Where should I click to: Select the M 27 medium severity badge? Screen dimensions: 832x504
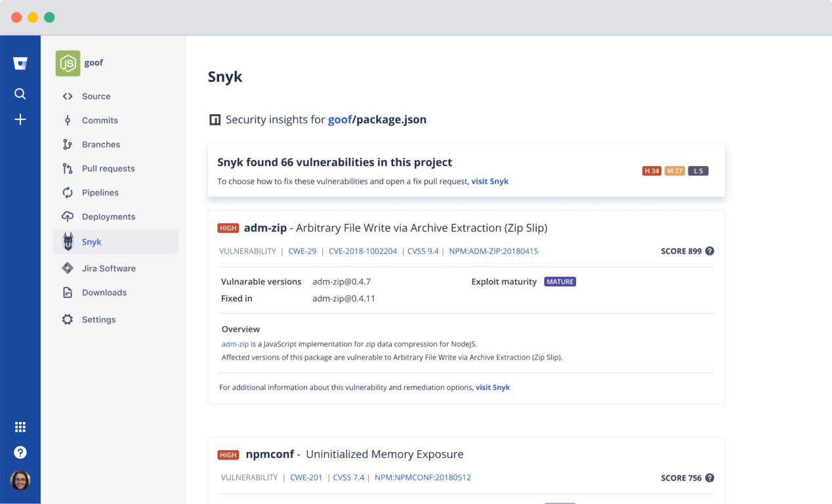(675, 170)
